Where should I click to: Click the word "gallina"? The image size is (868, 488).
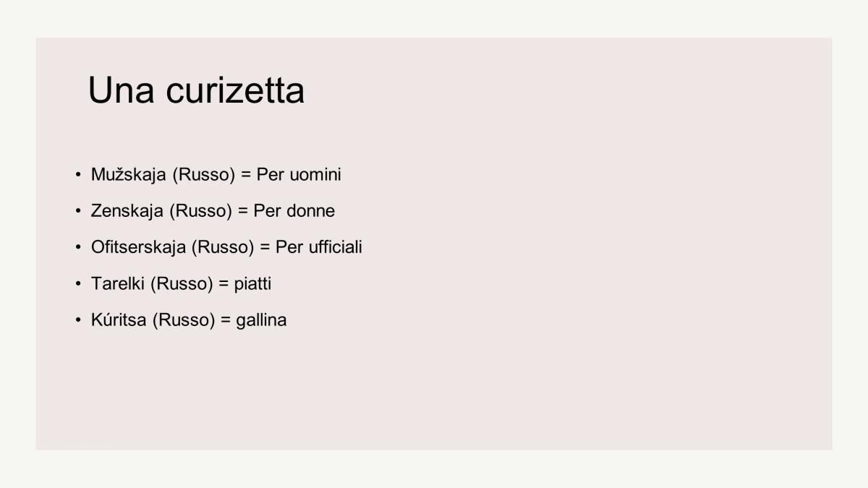(261, 320)
